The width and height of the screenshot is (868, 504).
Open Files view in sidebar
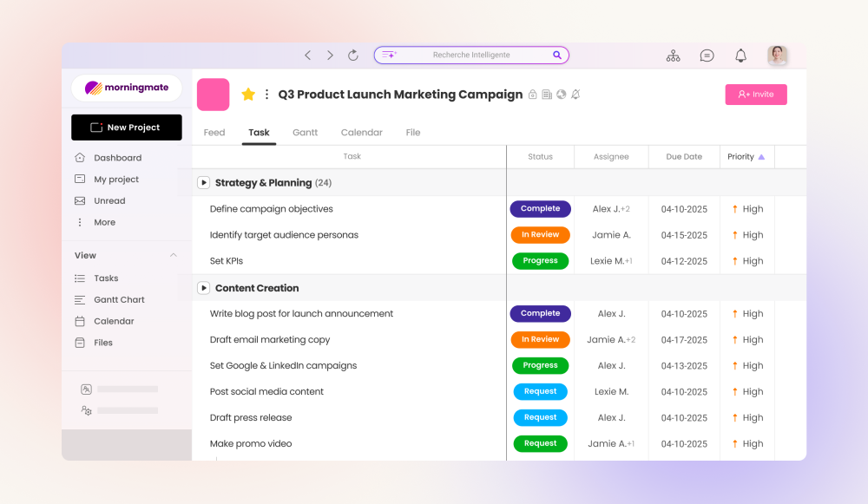(x=103, y=343)
